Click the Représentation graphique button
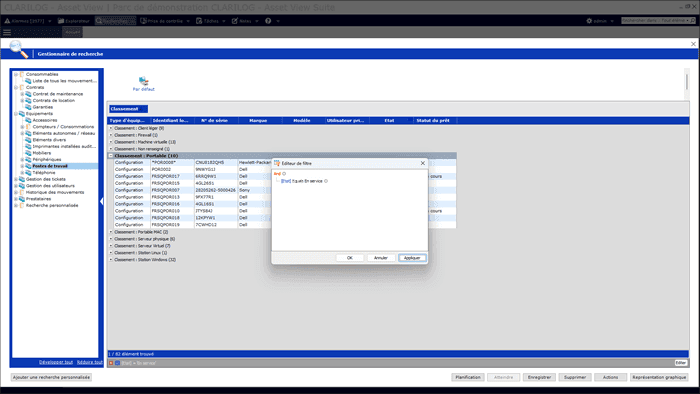 click(x=659, y=377)
